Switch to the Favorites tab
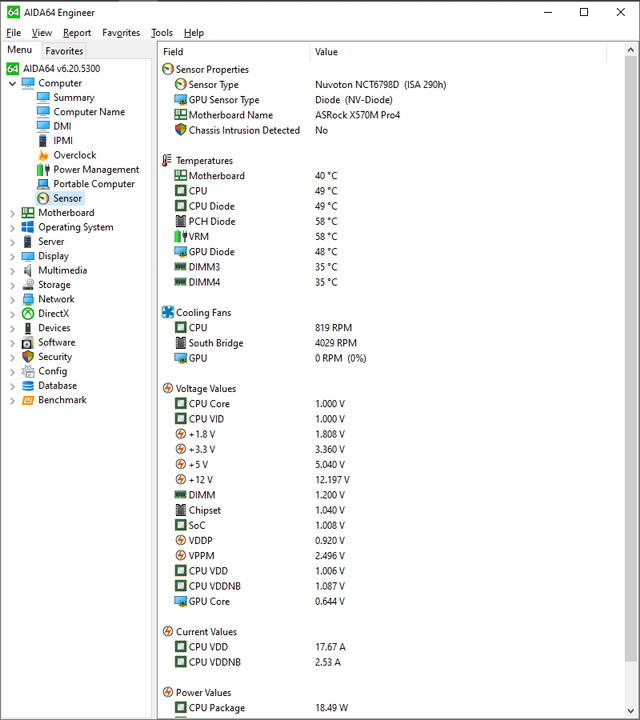Screen dimensions: 640x720 (64, 51)
